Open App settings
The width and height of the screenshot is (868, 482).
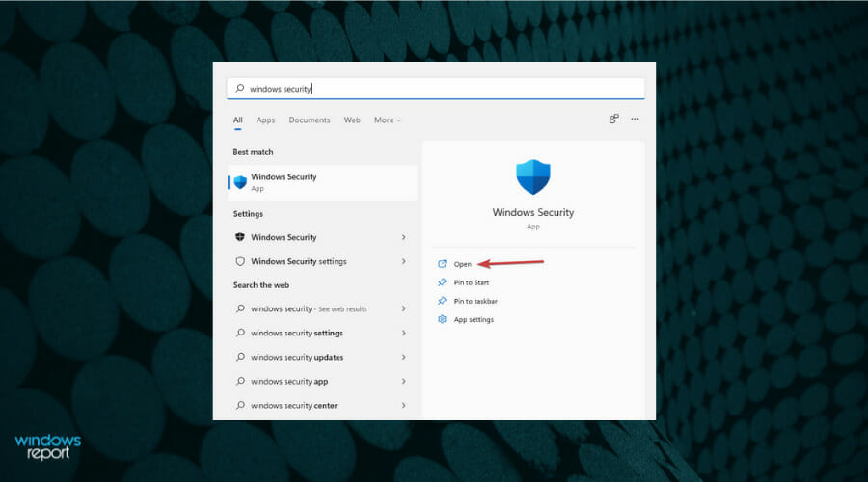[x=474, y=320]
